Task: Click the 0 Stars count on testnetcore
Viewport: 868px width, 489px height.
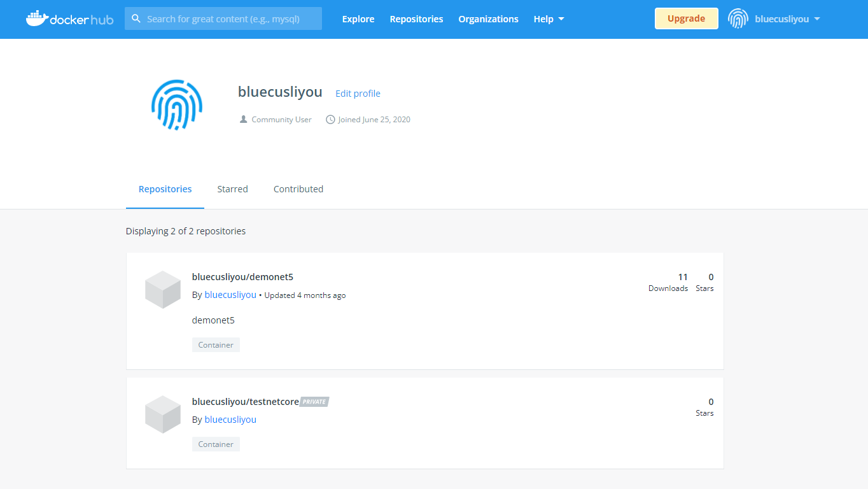Action: [x=704, y=407]
